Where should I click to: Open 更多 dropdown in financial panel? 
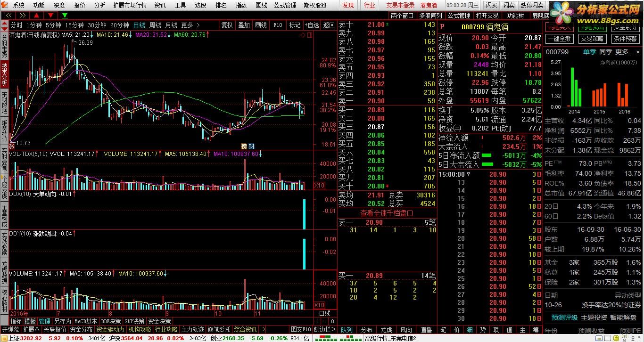coord(624,52)
